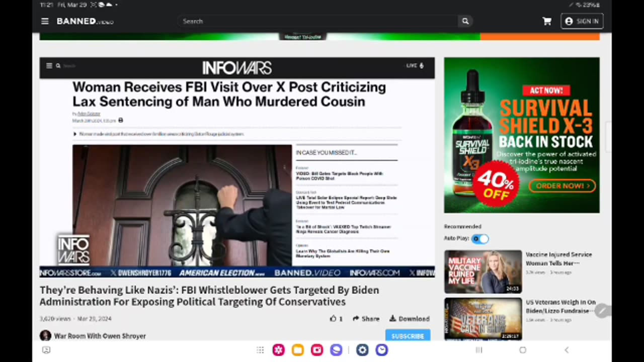Click the 'Recommended' heading
Screen dimensions: 644x362
pos(462,227)
